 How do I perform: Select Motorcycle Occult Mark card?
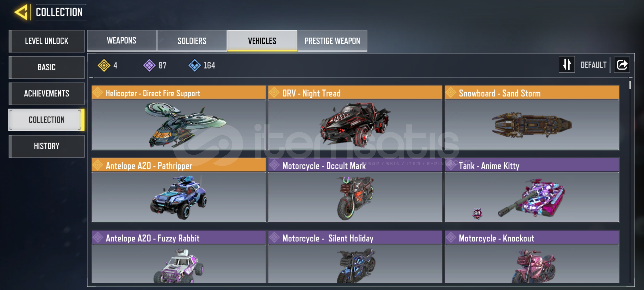pos(355,190)
